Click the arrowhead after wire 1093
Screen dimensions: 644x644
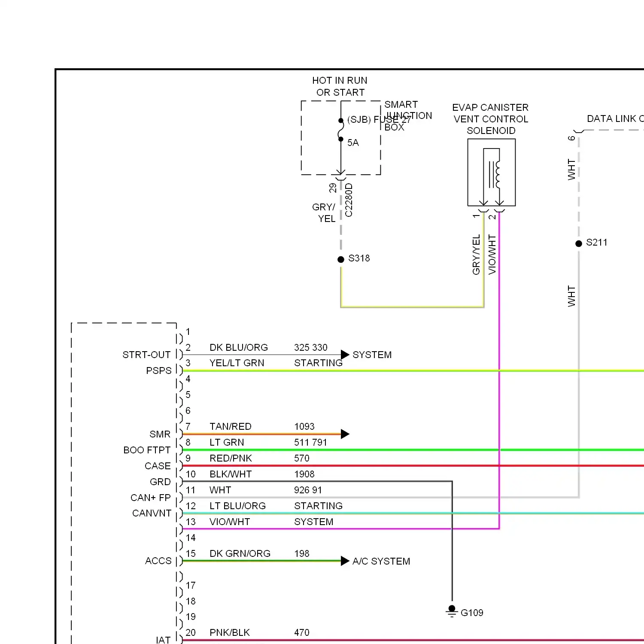coord(345,434)
